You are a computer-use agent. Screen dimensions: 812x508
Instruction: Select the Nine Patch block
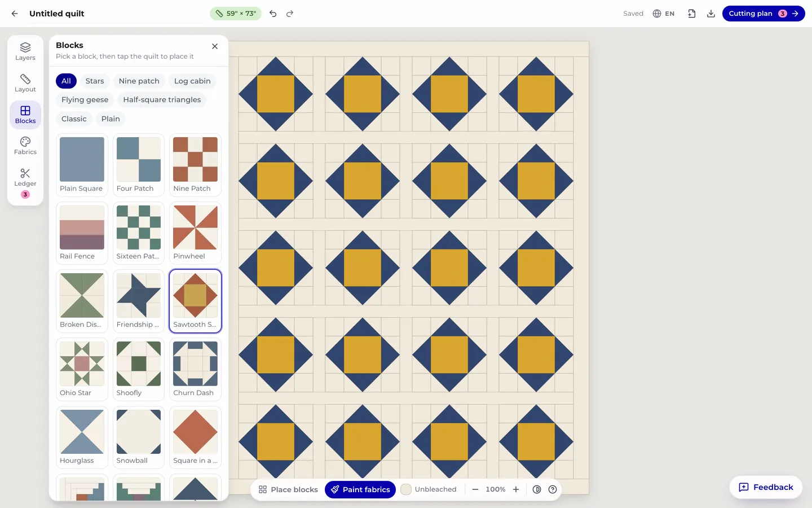coord(195,165)
